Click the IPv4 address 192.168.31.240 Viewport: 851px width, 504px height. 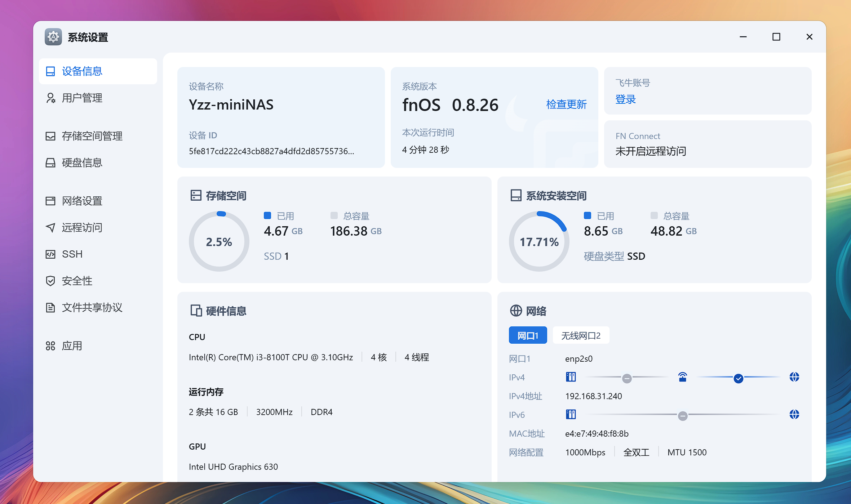click(594, 396)
